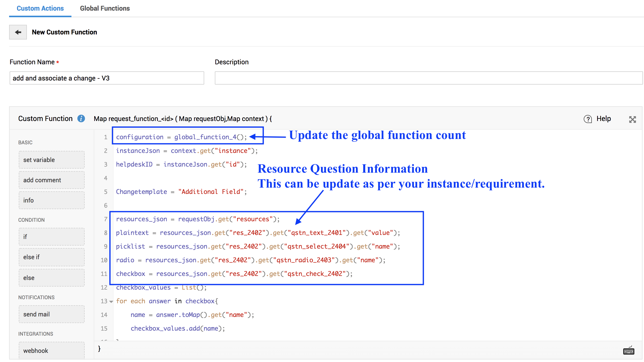The height and width of the screenshot is (362, 644).
Task: Click the Help question mark icon
Action: [588, 119]
